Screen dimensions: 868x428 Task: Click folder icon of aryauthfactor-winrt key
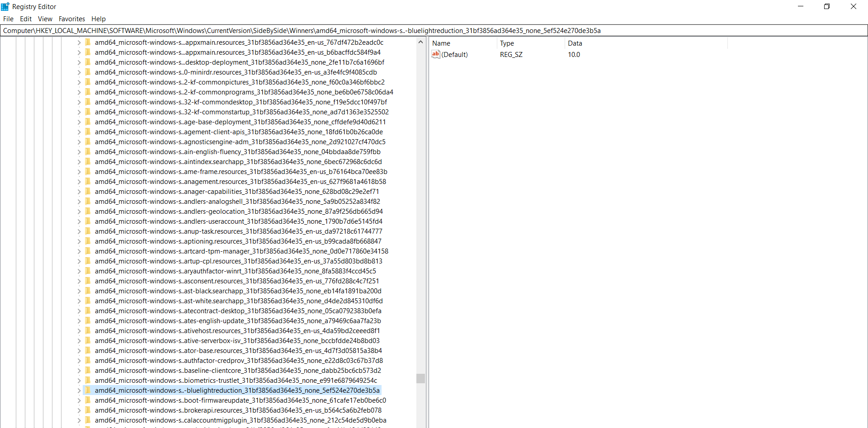(x=88, y=271)
